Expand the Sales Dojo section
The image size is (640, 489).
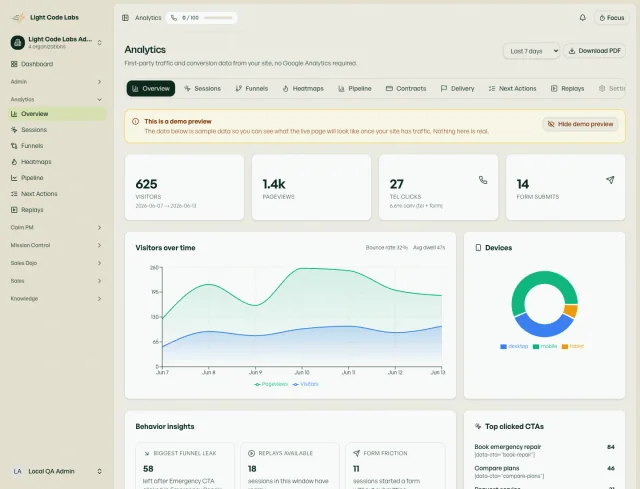[56, 263]
